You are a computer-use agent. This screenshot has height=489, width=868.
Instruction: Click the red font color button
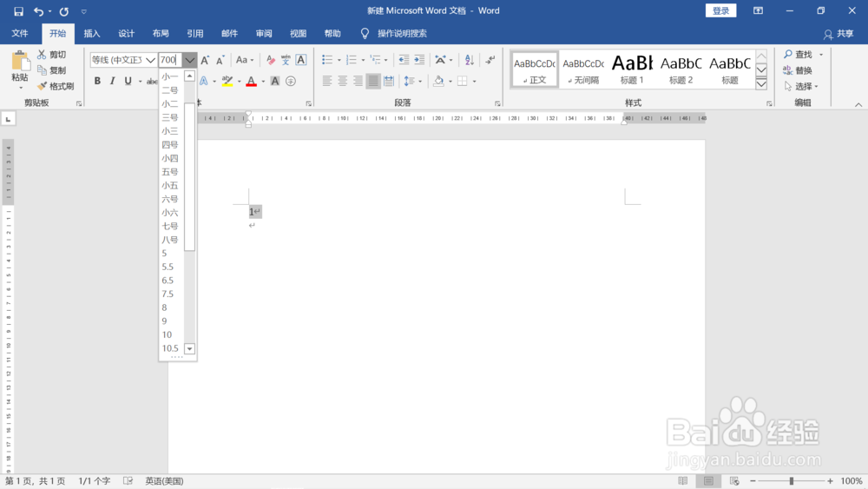tap(252, 82)
